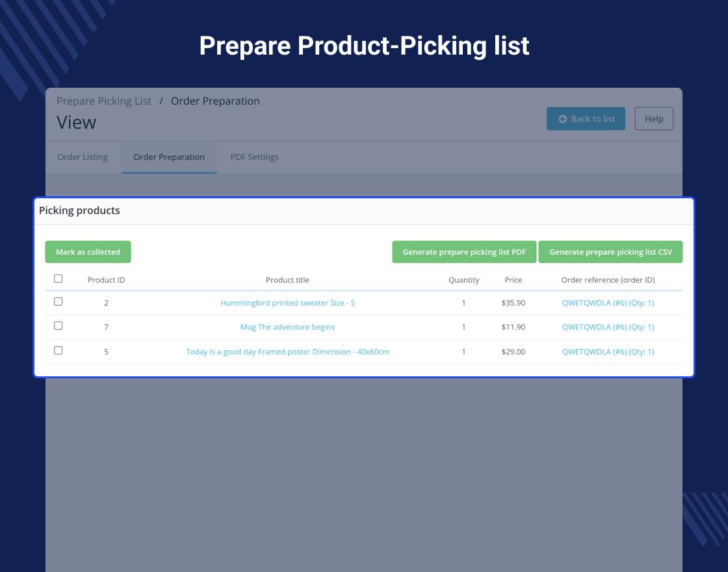The image size is (728, 572).
Task: Check the Hummingbird printed sweater row checkbox
Action: 58,302
